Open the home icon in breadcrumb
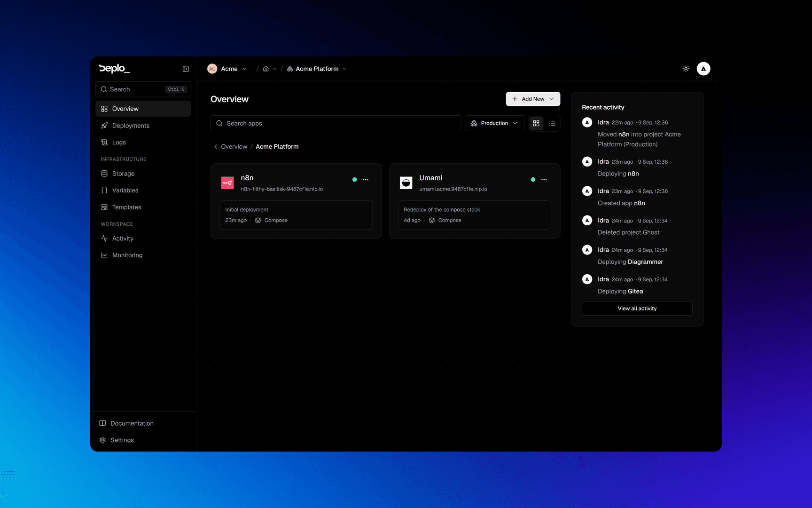812x508 pixels. pos(266,69)
